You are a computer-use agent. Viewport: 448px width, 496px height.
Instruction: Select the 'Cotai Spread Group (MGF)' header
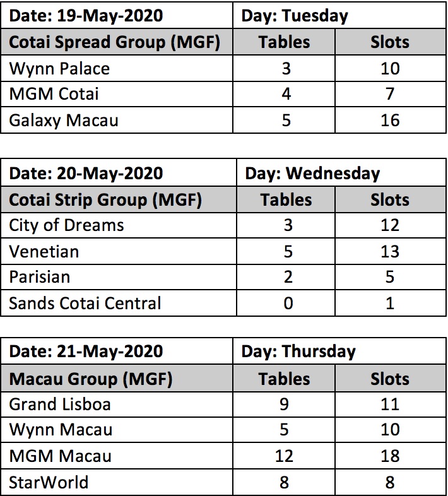(117, 42)
